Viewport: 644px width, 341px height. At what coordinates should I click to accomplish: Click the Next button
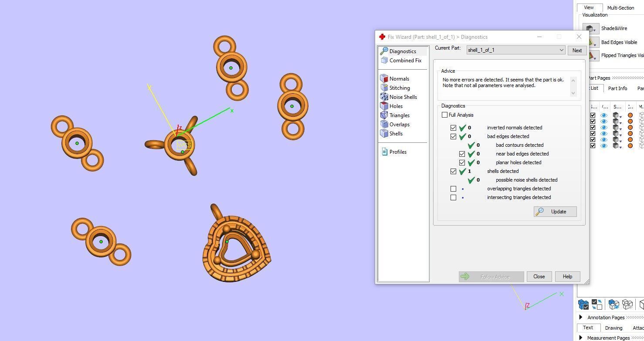click(x=577, y=51)
